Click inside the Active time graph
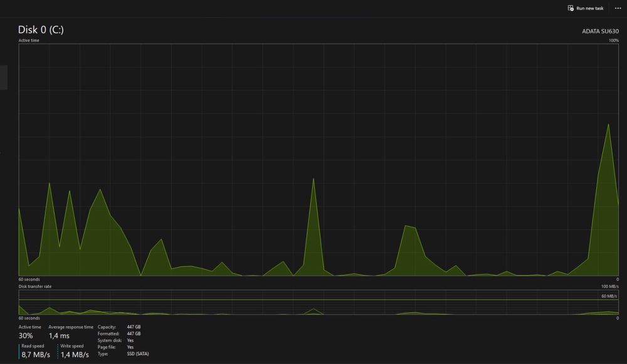Image resolution: width=627 pixels, height=364 pixels. click(319, 160)
